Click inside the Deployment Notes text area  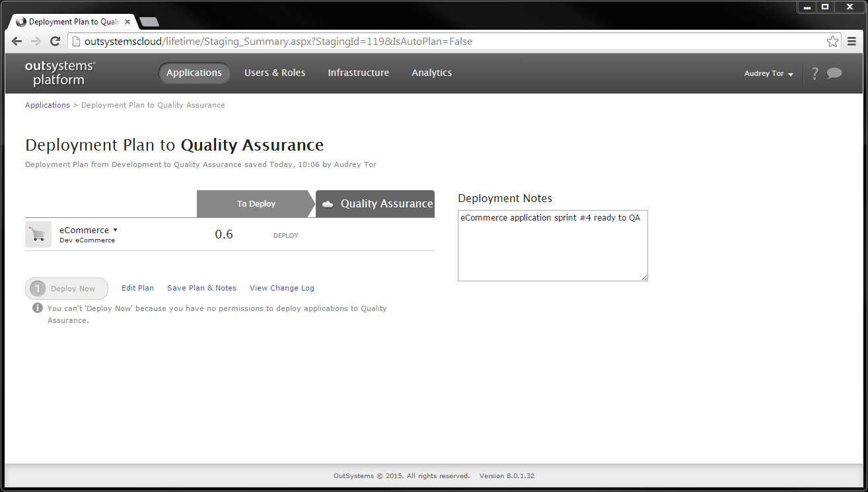coord(553,246)
